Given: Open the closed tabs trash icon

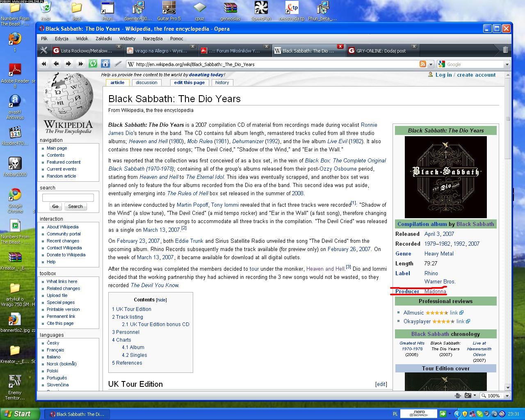Looking at the screenshot, I should [x=505, y=50].
